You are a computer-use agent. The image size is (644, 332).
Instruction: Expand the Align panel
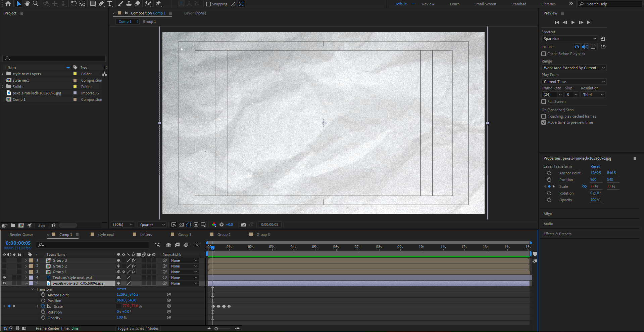click(548, 214)
